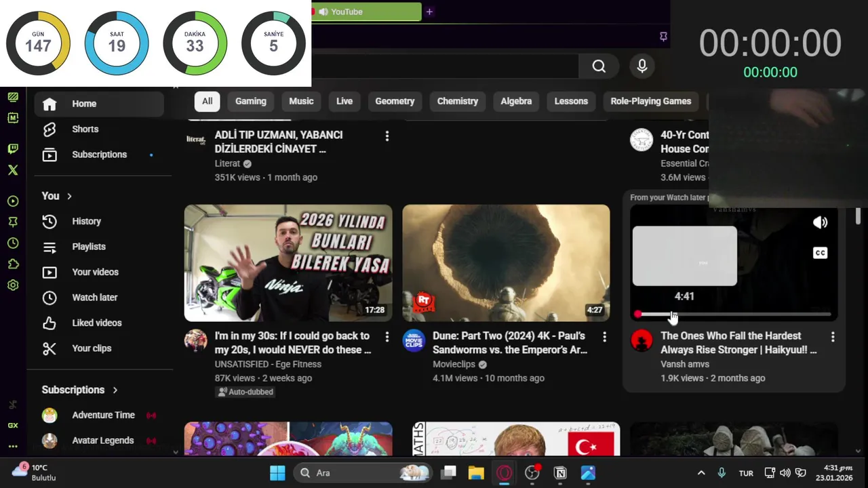Open GX Corner icon in Opera sidebar
Image resolution: width=868 pixels, height=488 pixels.
tap(13, 426)
